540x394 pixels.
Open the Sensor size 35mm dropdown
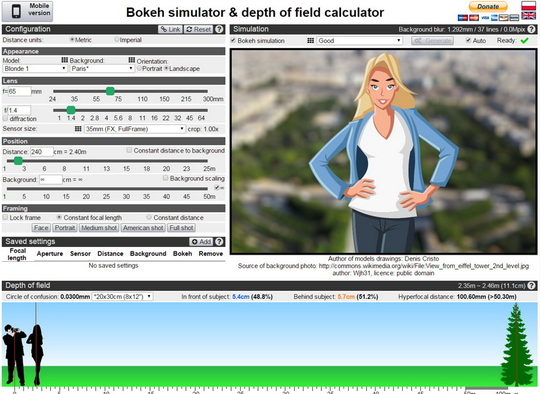135,129
